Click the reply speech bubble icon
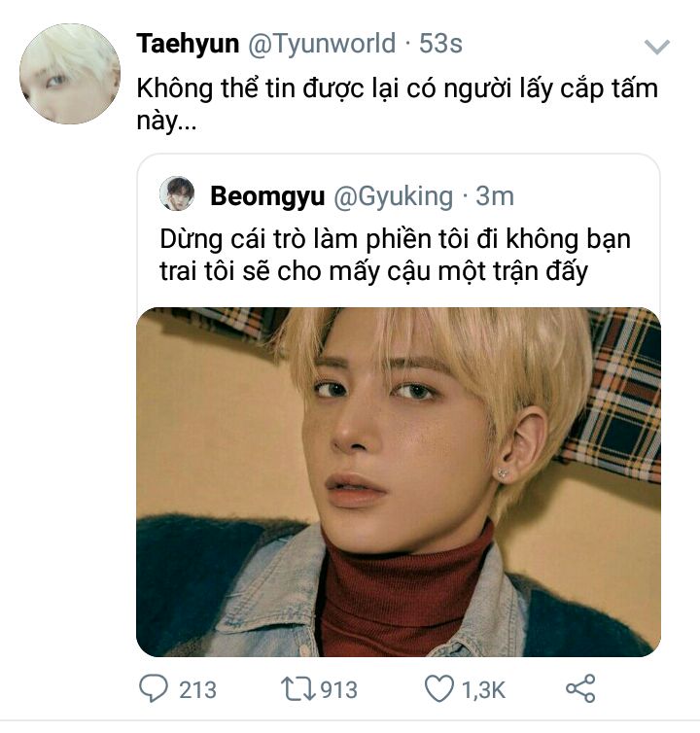Viewport: 700px width, 733px height. 154,688
